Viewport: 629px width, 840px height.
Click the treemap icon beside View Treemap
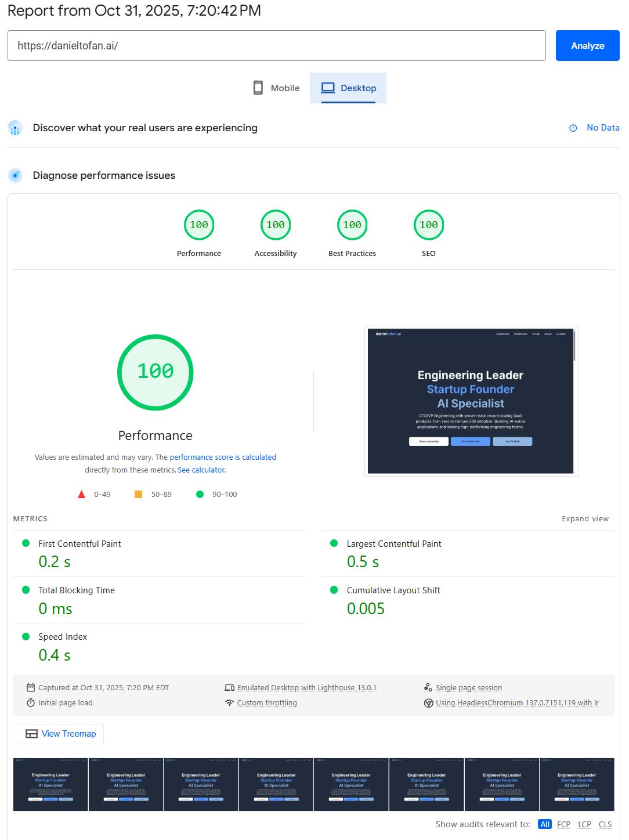pos(31,734)
